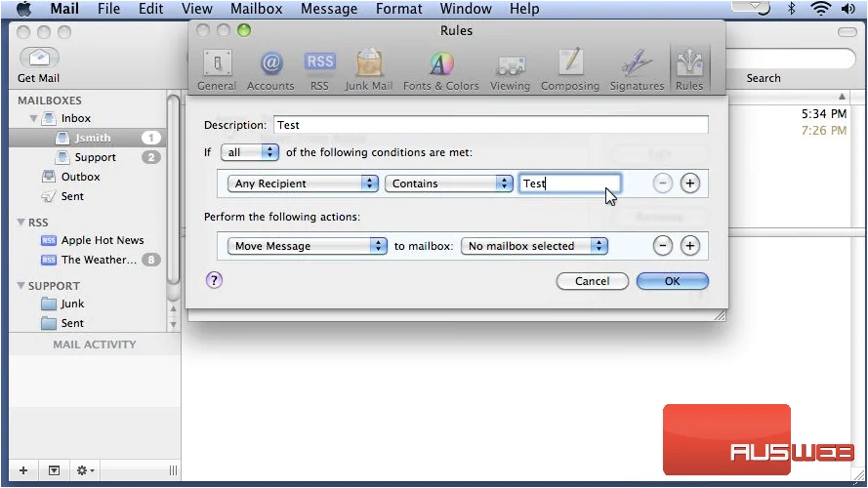Click the Search field in Mail window

(792, 59)
